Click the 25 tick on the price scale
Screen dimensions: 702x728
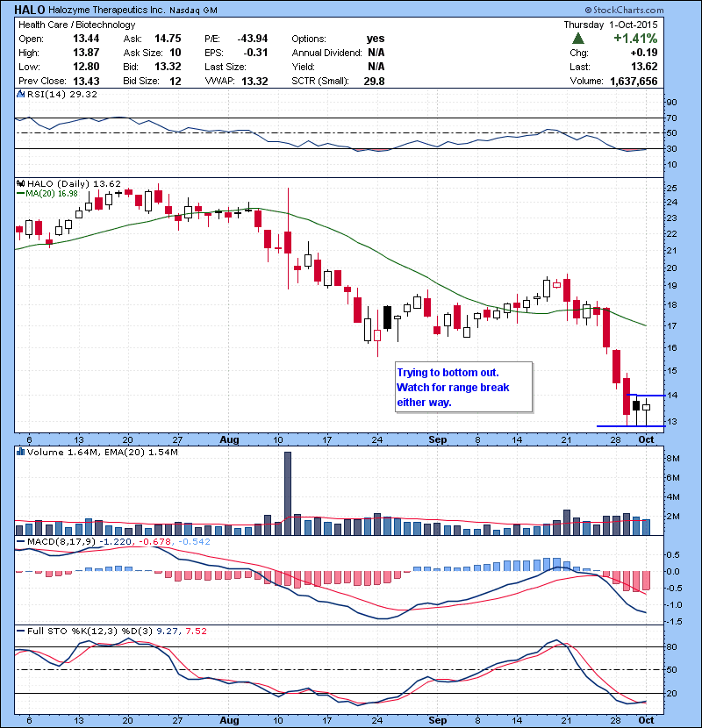point(672,188)
